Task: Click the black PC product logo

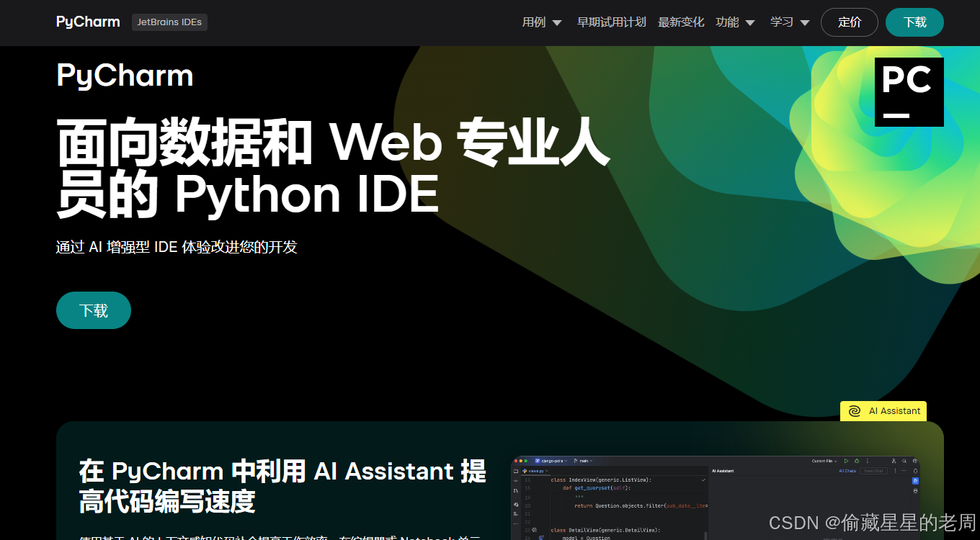Action: (x=909, y=92)
